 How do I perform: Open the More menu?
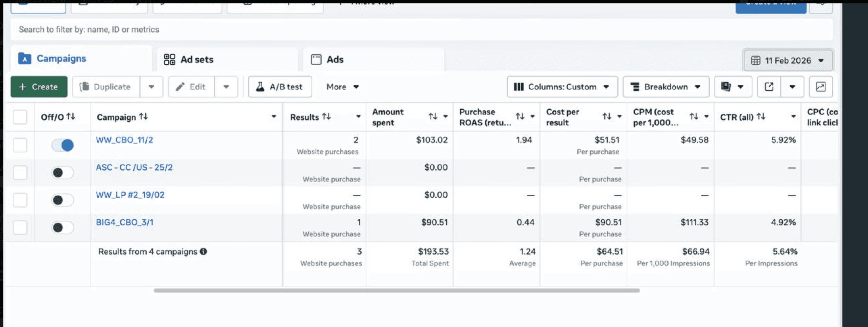point(342,87)
